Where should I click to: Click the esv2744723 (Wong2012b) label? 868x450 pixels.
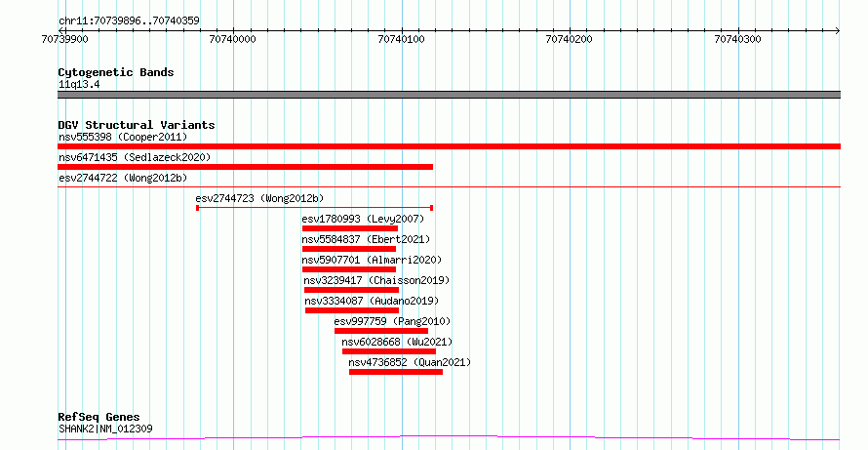tap(259, 198)
